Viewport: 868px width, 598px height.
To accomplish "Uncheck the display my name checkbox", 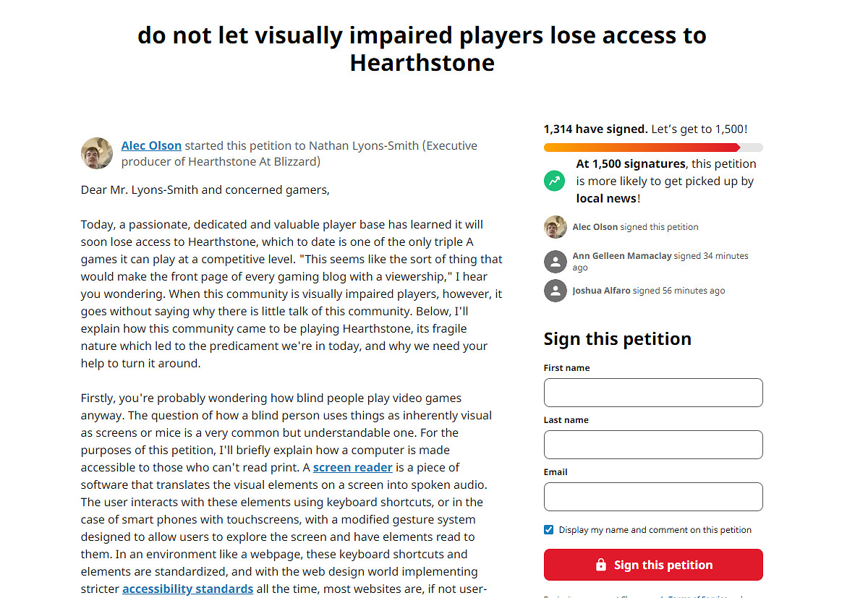I will click(x=548, y=530).
